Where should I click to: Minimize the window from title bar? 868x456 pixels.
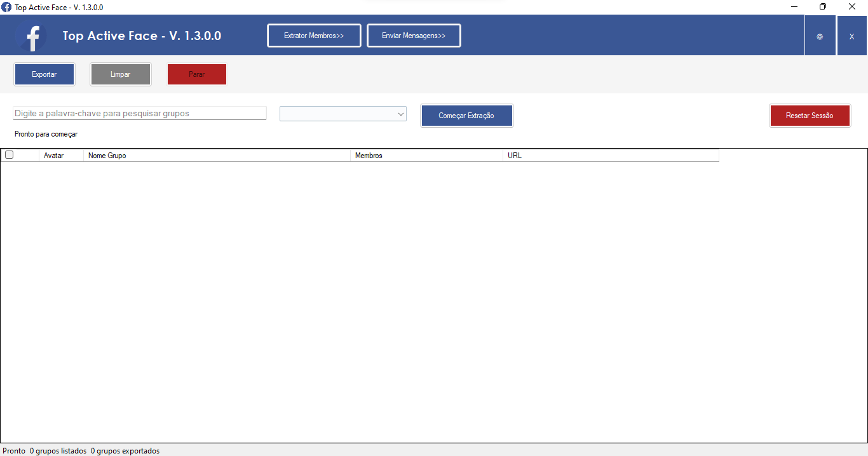[794, 7]
